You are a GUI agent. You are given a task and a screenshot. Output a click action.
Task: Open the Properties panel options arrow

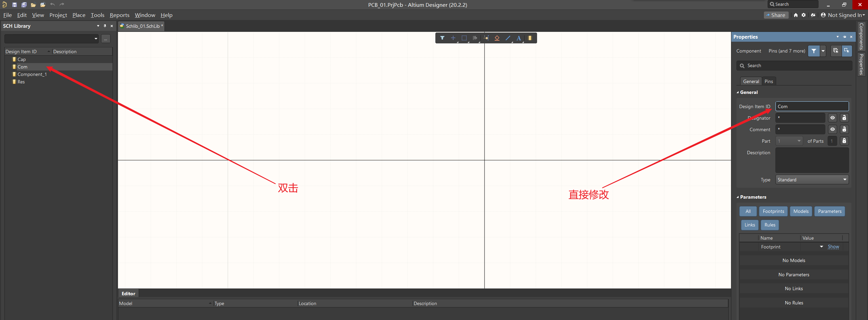(x=838, y=37)
